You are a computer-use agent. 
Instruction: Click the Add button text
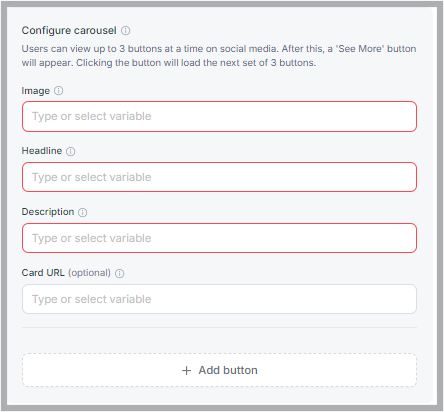point(228,370)
